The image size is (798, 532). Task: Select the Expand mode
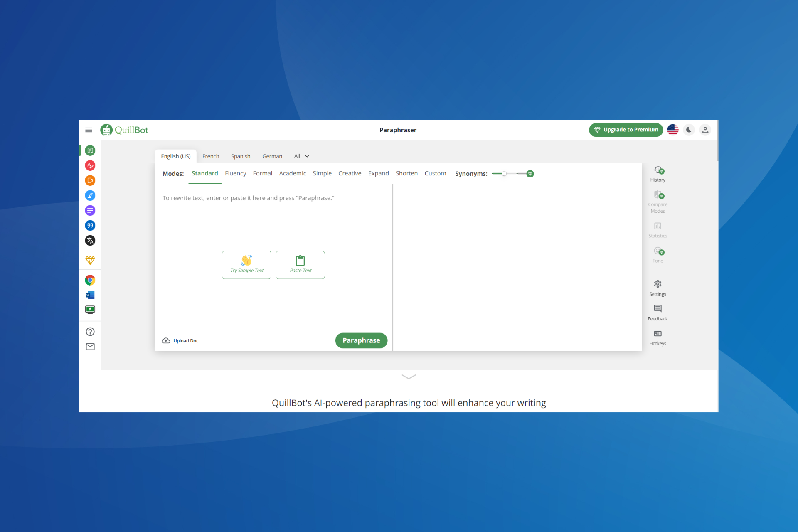point(379,173)
